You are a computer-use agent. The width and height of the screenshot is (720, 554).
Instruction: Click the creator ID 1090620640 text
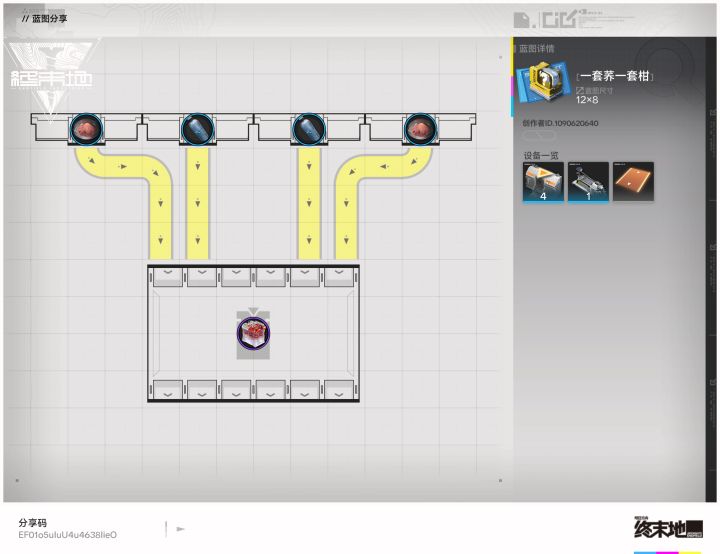(x=560, y=123)
